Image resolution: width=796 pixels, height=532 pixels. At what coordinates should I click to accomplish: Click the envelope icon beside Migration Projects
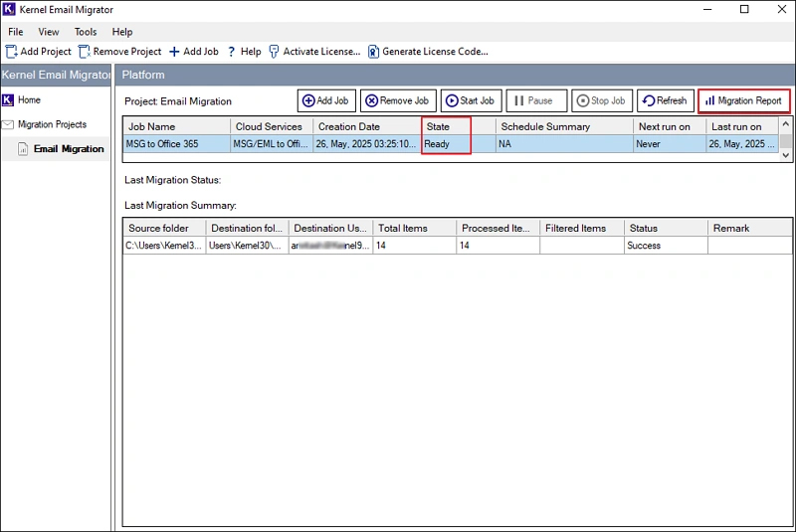click(8, 124)
